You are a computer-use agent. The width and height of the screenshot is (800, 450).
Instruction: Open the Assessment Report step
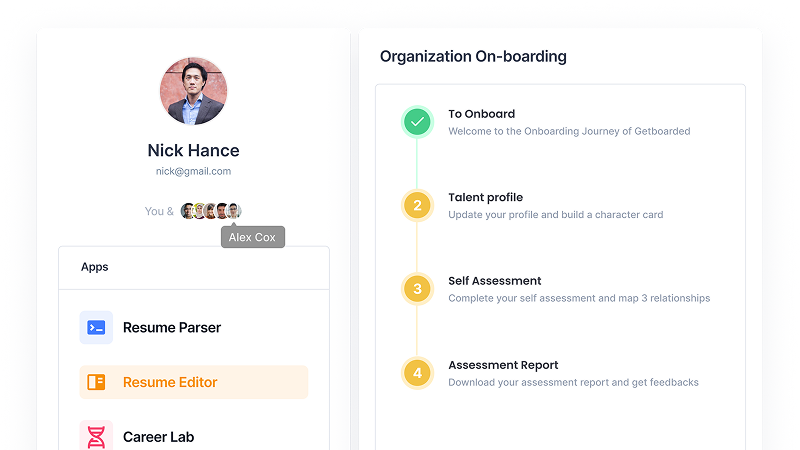pyautogui.click(x=503, y=365)
